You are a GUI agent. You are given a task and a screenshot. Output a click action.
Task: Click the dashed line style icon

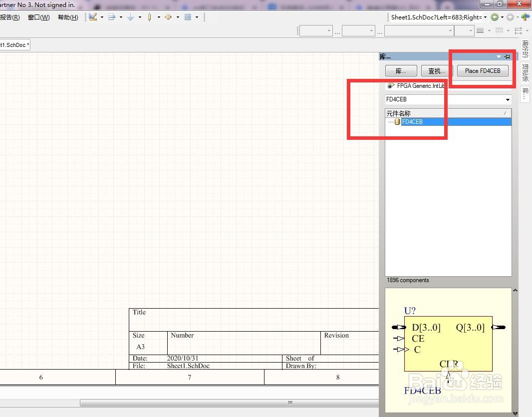coord(499,30)
